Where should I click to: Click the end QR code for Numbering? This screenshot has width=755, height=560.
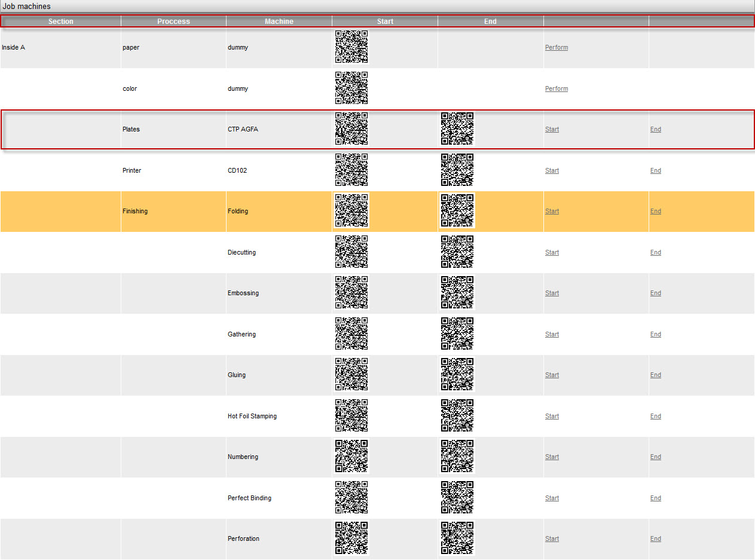[x=457, y=456]
